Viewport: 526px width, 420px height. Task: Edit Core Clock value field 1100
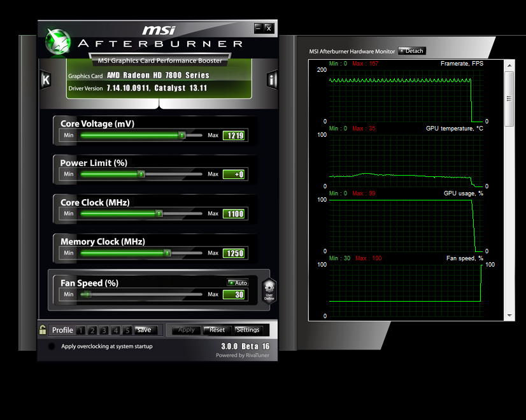(x=234, y=214)
